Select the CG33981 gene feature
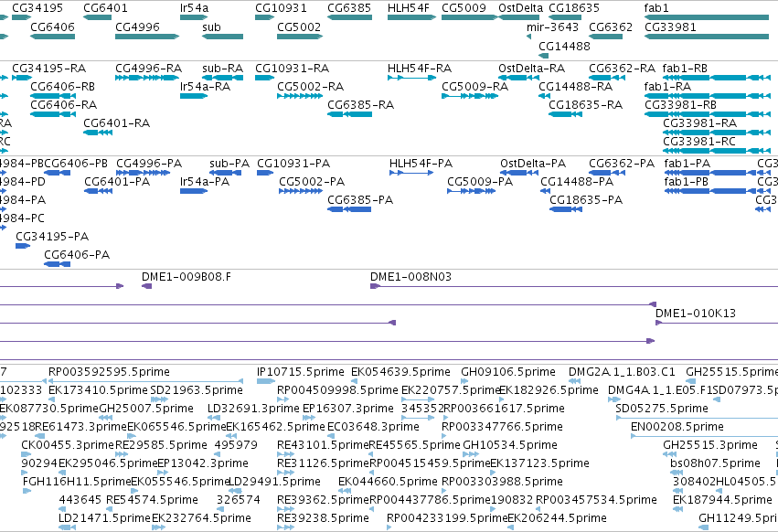The image size is (778, 532). pyautogui.click(x=707, y=37)
